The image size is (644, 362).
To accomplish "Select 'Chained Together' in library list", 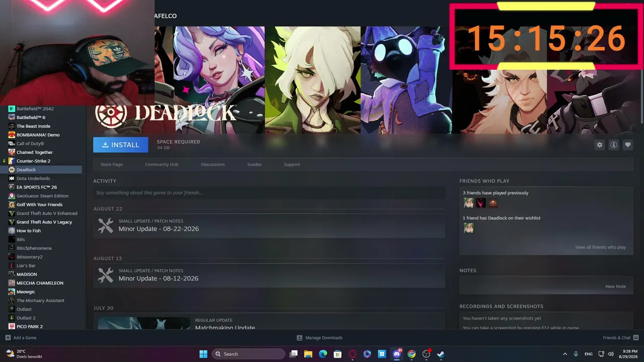I will pos(35,152).
